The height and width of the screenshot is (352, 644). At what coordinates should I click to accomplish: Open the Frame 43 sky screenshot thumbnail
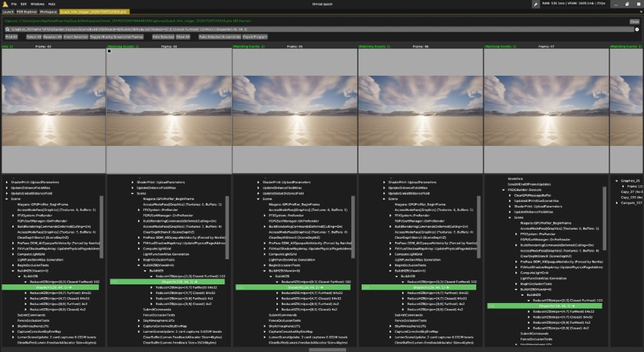coord(53,111)
